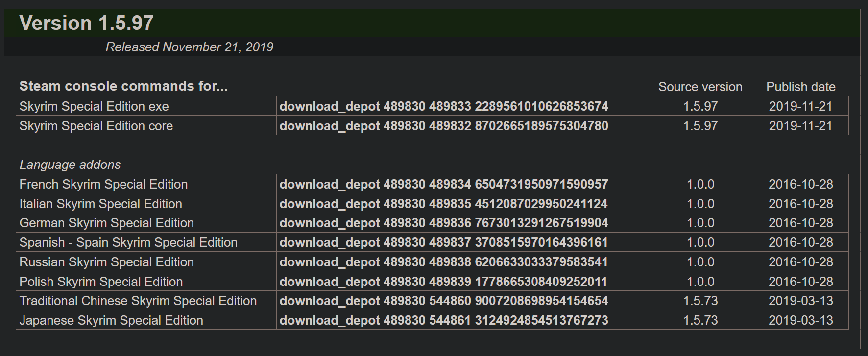Select 'Japanese Skyrim Special Edition' label
The width and height of the screenshot is (868, 356).
[111, 320]
